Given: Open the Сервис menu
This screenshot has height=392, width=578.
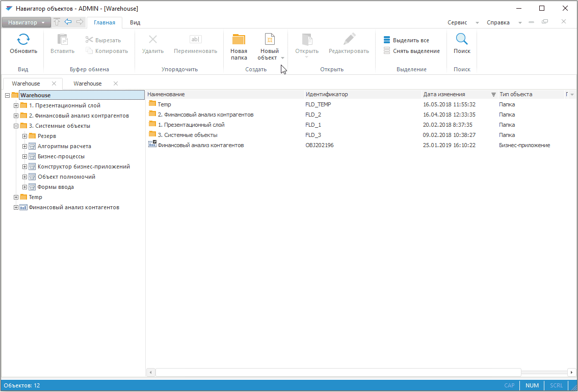Looking at the screenshot, I should [463, 22].
